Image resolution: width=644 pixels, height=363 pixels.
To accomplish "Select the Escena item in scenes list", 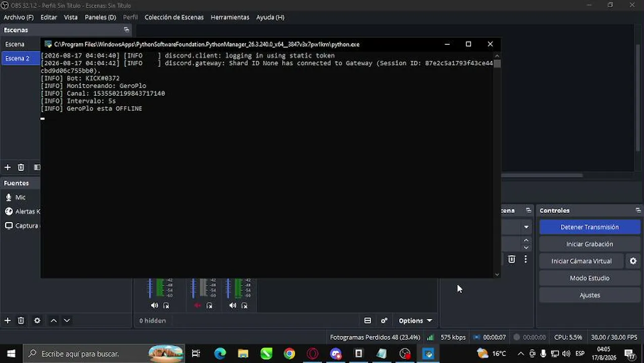I will [20, 44].
